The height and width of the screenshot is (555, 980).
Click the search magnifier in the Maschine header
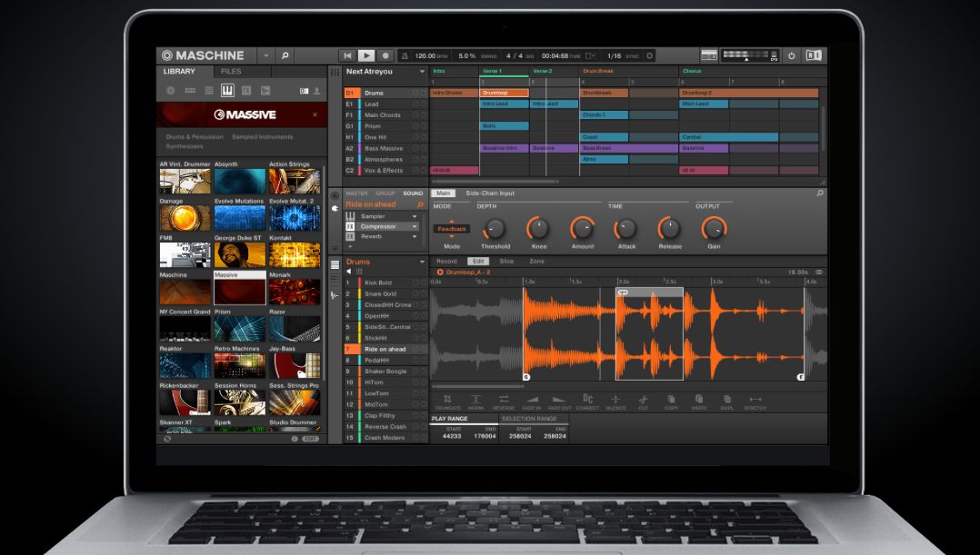click(x=285, y=55)
